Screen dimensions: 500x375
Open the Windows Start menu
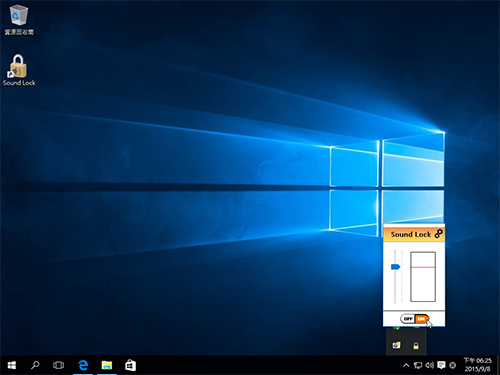(x=12, y=365)
